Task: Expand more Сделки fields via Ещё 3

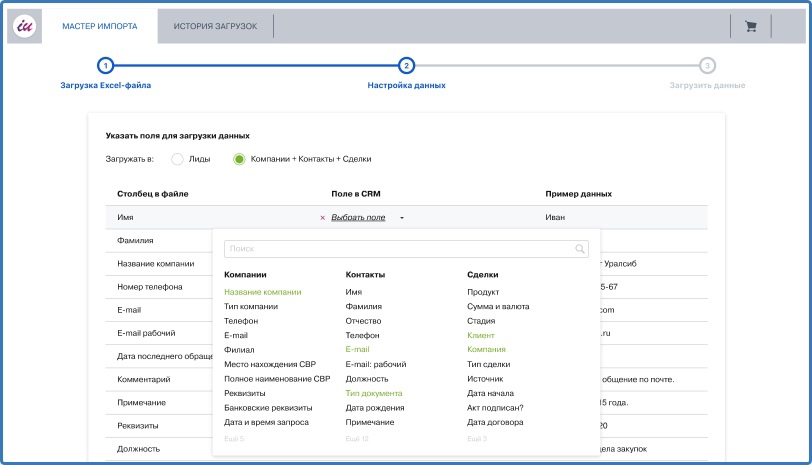Action: [477, 439]
